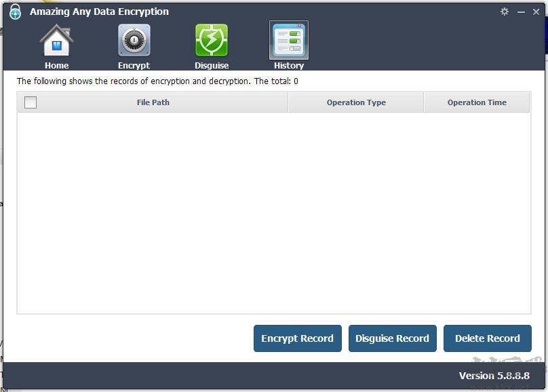The width and height of the screenshot is (548, 392).
Task: Click the Delete Record button
Action: (x=487, y=338)
